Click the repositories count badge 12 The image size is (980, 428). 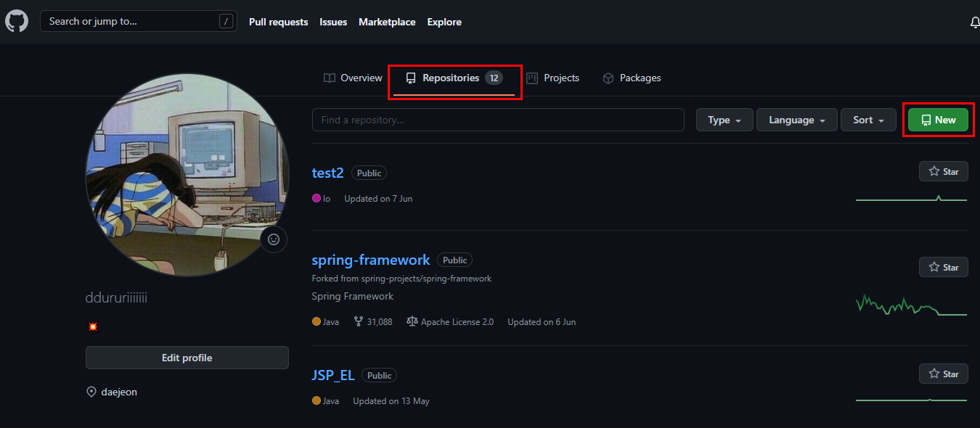tap(494, 78)
